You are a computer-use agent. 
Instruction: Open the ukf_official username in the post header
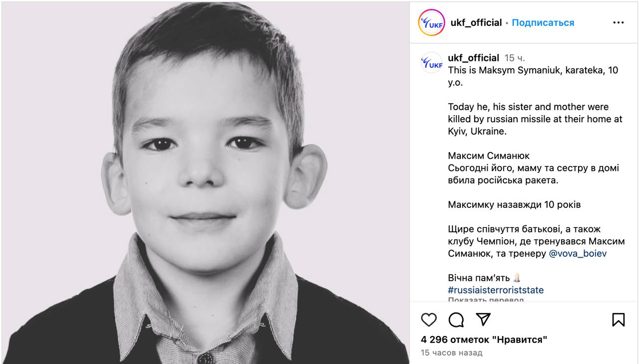pyautogui.click(x=476, y=23)
